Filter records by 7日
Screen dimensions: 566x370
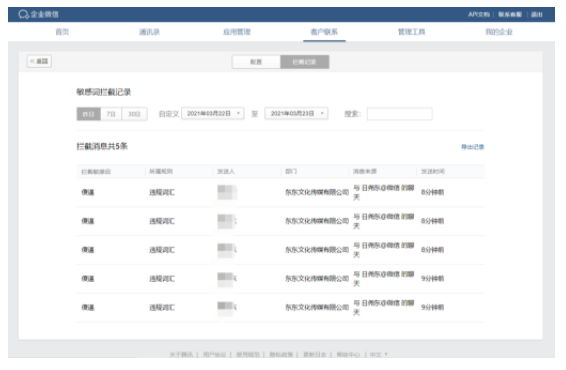(111, 114)
